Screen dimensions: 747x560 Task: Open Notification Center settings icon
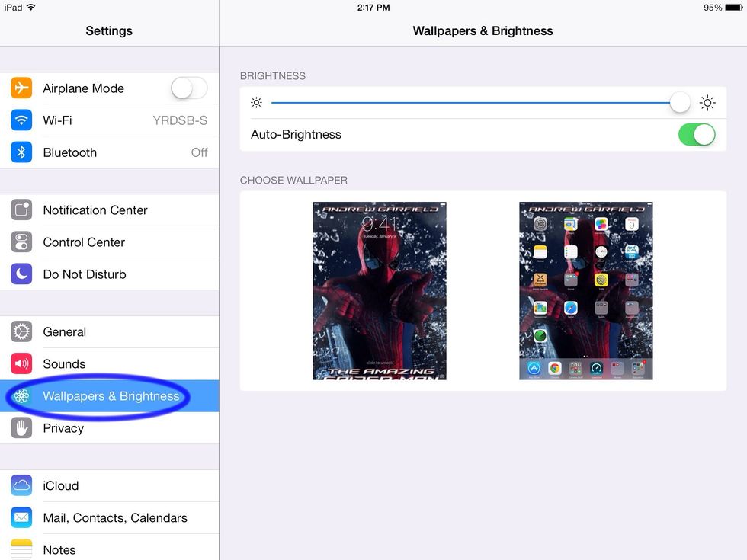(x=21, y=210)
